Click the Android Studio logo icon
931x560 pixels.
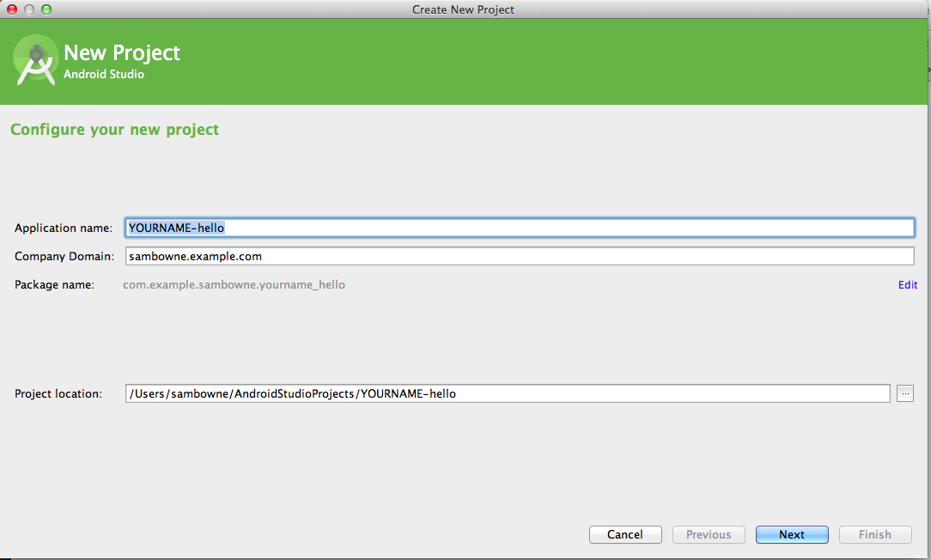click(35, 60)
